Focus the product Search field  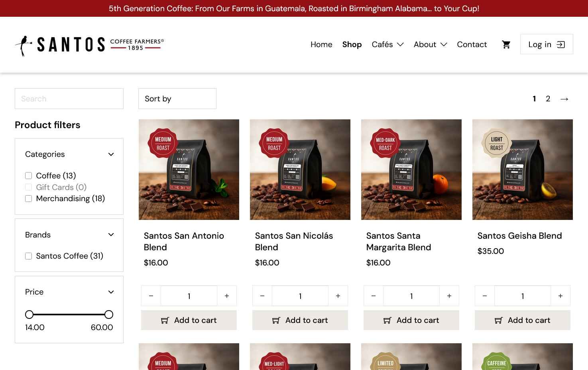[x=69, y=99]
